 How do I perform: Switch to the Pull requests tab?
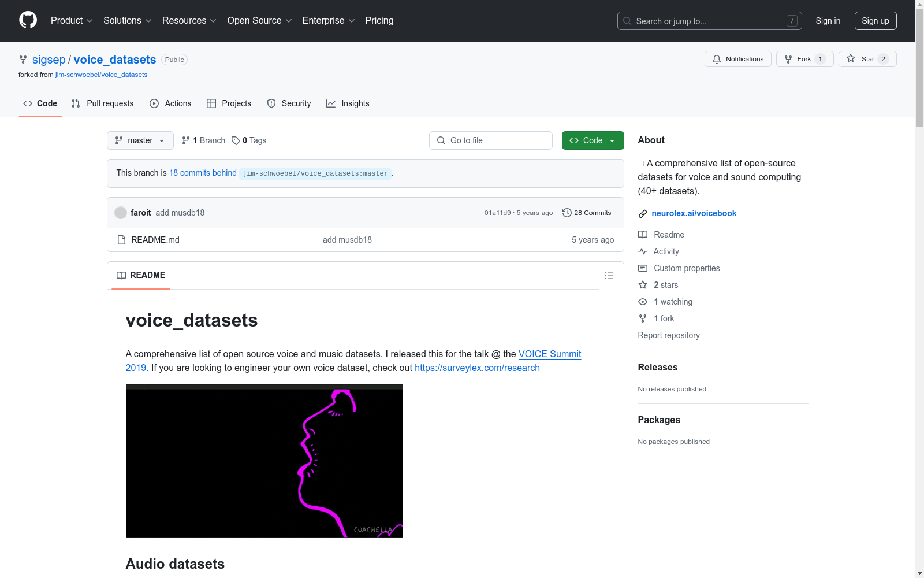pos(102,103)
